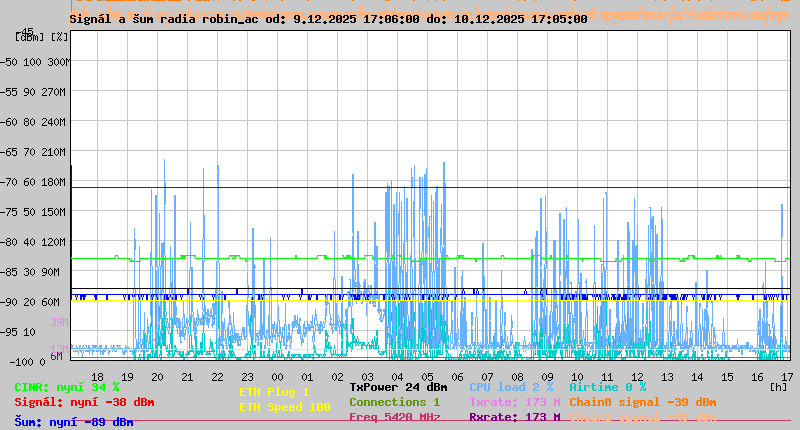
Task: Click the red Signál legend entry
Action: coord(84,402)
